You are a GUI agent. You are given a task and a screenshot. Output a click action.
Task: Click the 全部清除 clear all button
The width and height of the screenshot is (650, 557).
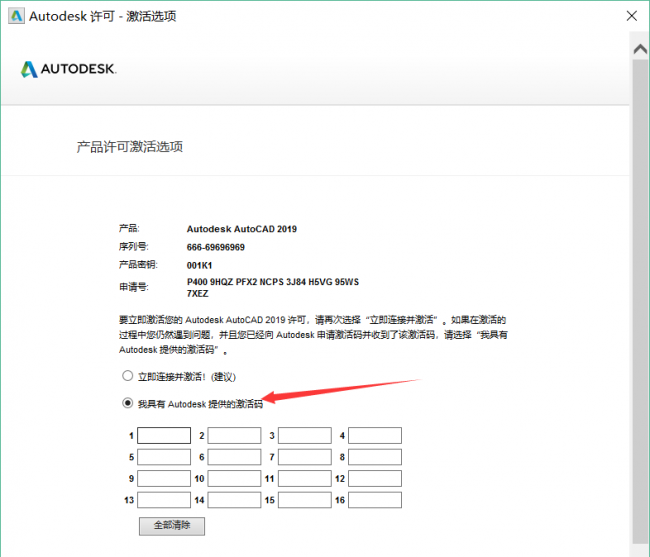pos(172,526)
